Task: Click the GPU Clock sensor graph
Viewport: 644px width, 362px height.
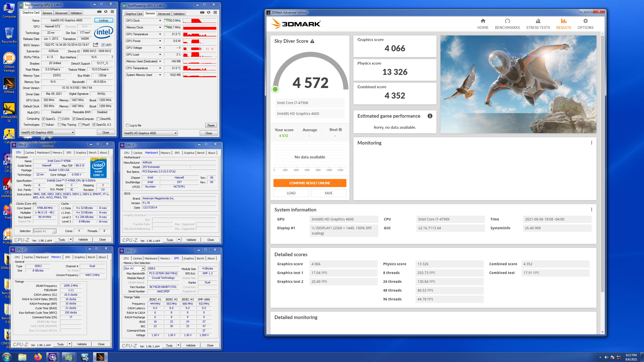Action: tap(199, 21)
